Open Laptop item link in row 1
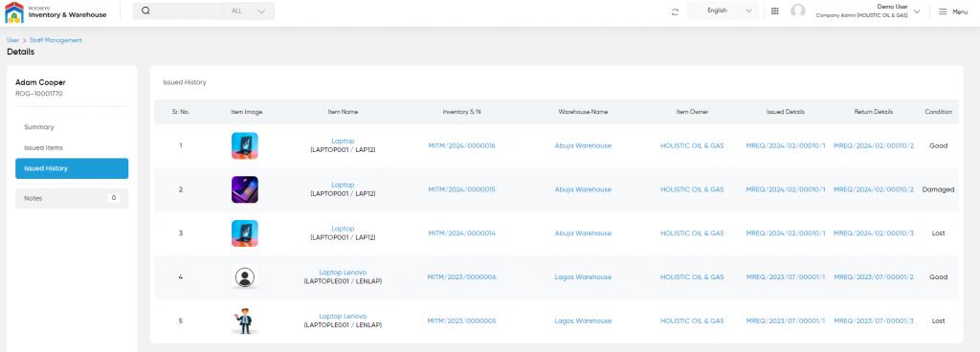Screen dimensions: 980x352 coord(343,141)
